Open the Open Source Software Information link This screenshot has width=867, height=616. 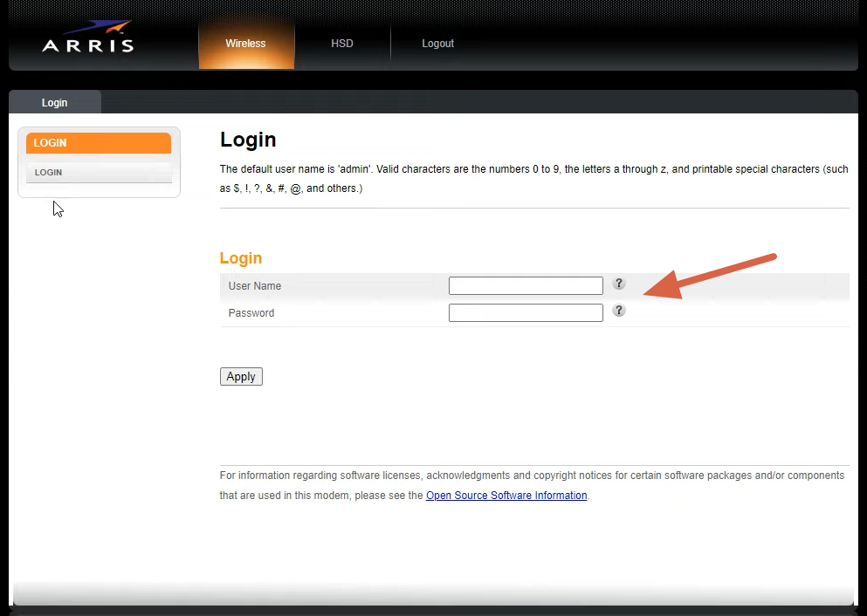[506, 495]
